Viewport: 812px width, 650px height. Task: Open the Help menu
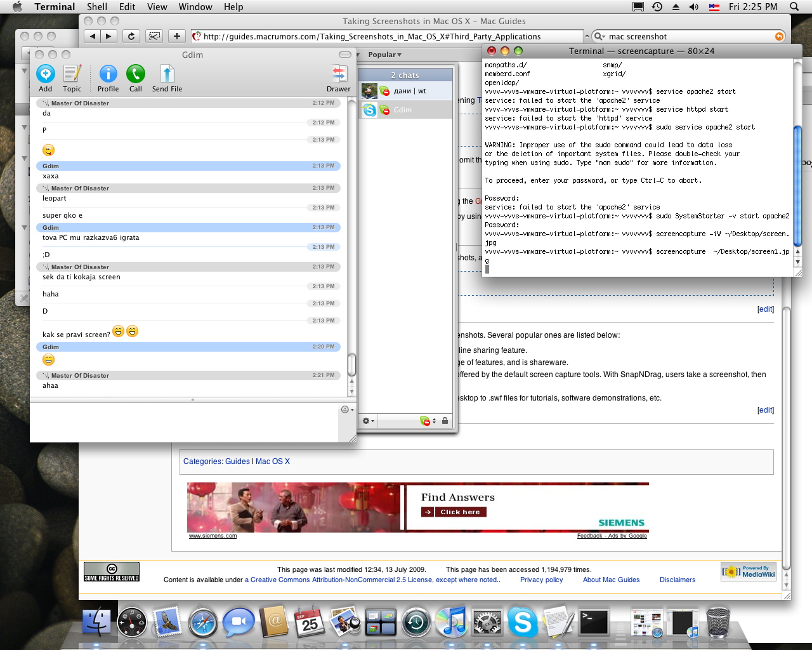click(233, 6)
